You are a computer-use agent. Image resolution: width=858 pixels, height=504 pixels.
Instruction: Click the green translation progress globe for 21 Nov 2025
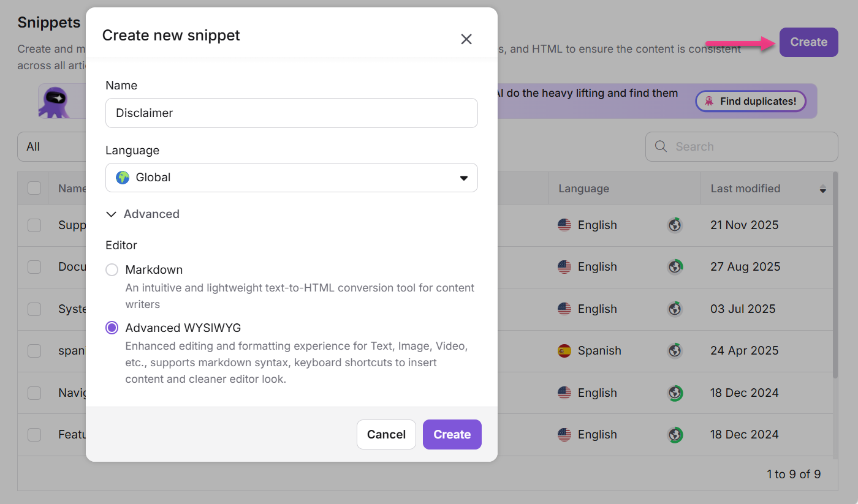675,225
